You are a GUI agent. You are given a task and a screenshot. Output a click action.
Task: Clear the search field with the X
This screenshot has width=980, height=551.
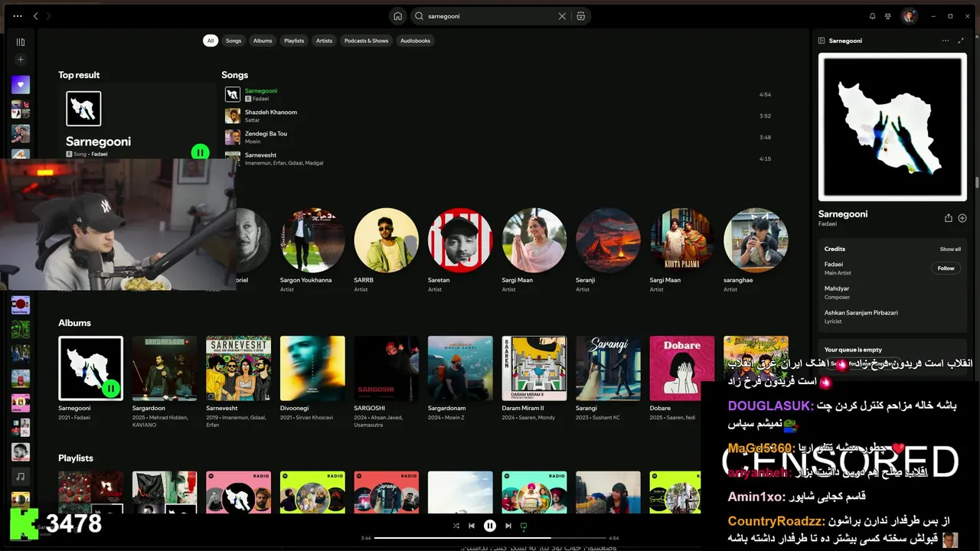pyautogui.click(x=562, y=16)
